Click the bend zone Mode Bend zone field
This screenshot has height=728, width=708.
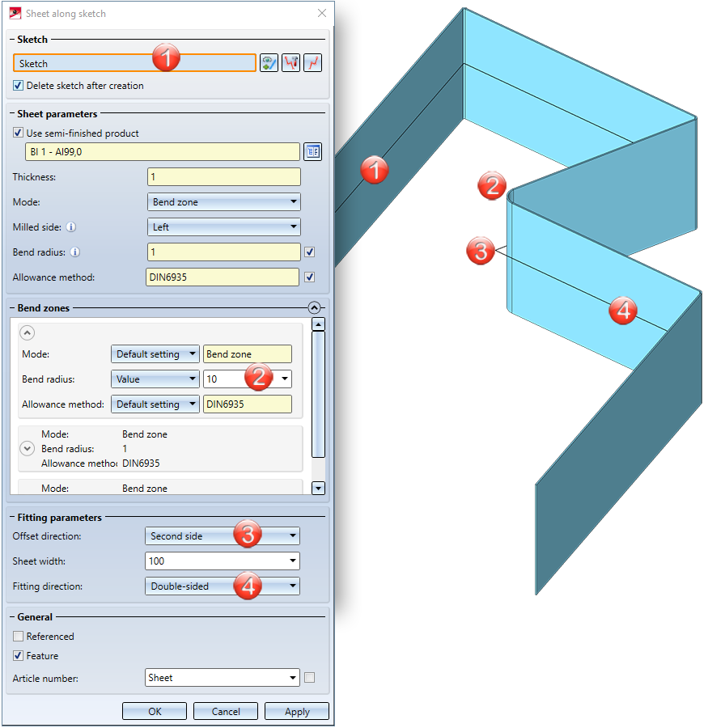[x=248, y=353]
